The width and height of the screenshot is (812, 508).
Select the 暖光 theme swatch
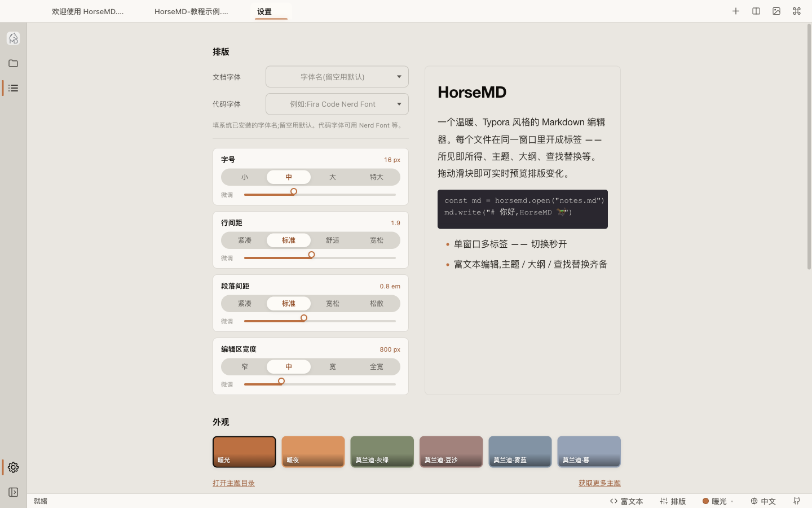click(x=244, y=452)
